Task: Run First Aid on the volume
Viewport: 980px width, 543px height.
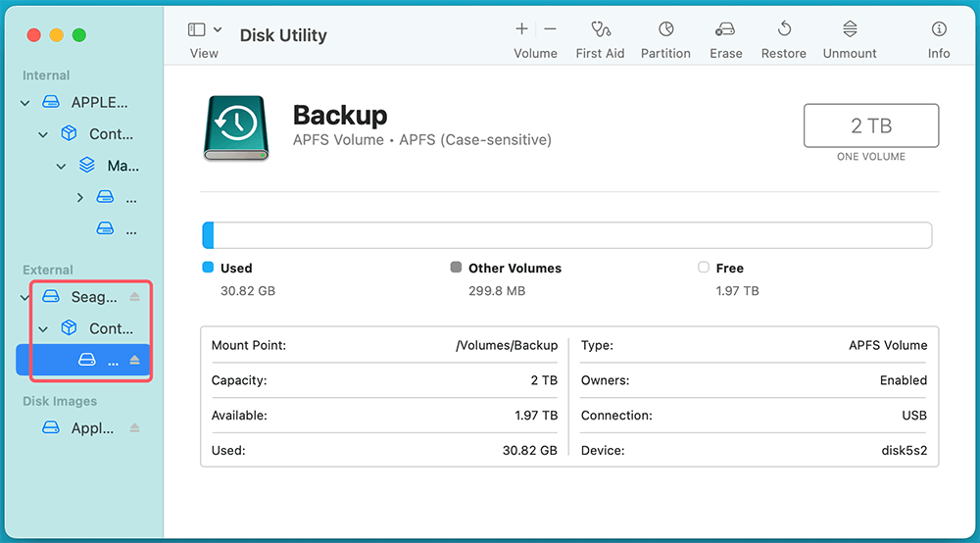Action: pyautogui.click(x=600, y=30)
